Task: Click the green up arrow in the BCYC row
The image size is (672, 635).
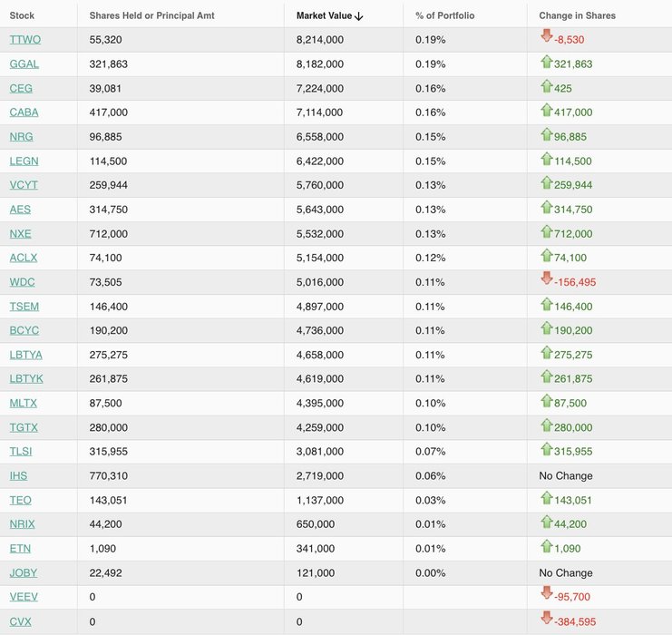Action: click(x=547, y=328)
